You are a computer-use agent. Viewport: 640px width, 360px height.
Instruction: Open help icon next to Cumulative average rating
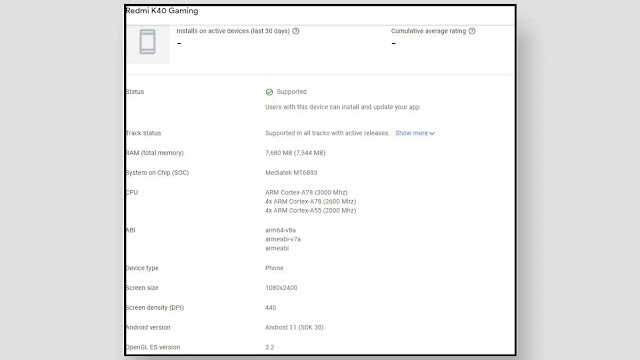(472, 31)
